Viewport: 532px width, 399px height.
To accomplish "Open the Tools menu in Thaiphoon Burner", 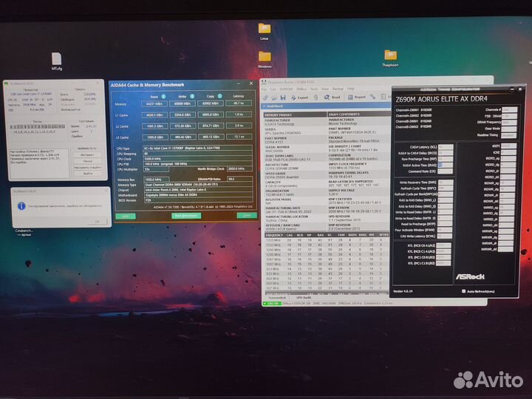I will click(314, 89).
